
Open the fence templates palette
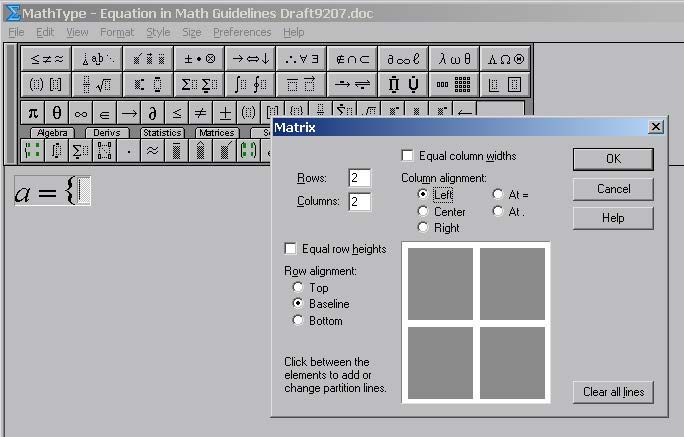46,85
